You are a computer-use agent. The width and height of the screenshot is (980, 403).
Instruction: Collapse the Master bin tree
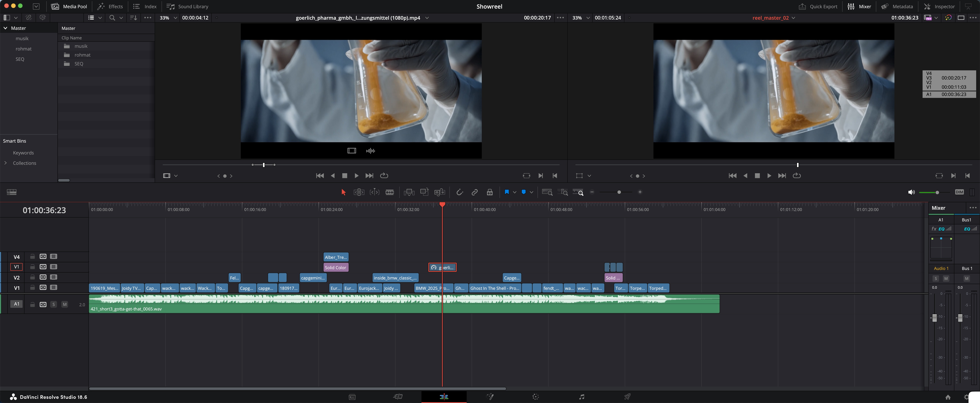pos(5,28)
